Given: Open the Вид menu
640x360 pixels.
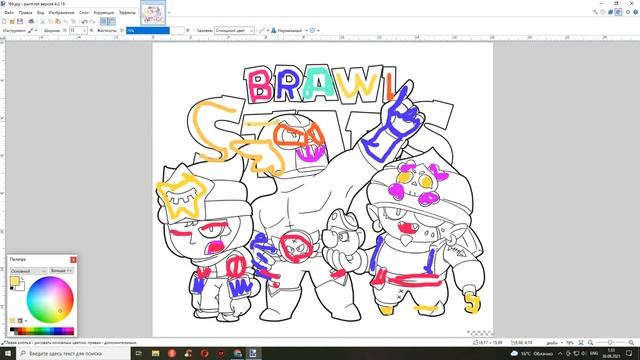Looking at the screenshot, I should (x=40, y=13).
